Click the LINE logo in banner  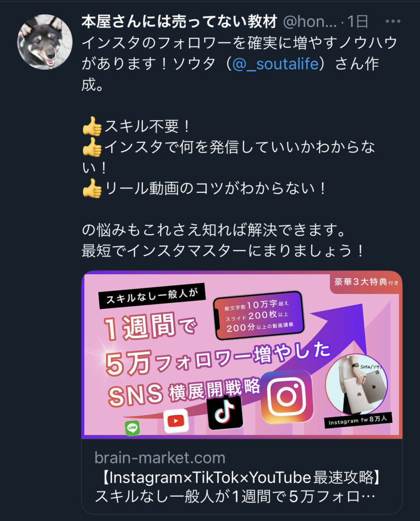click(x=133, y=428)
